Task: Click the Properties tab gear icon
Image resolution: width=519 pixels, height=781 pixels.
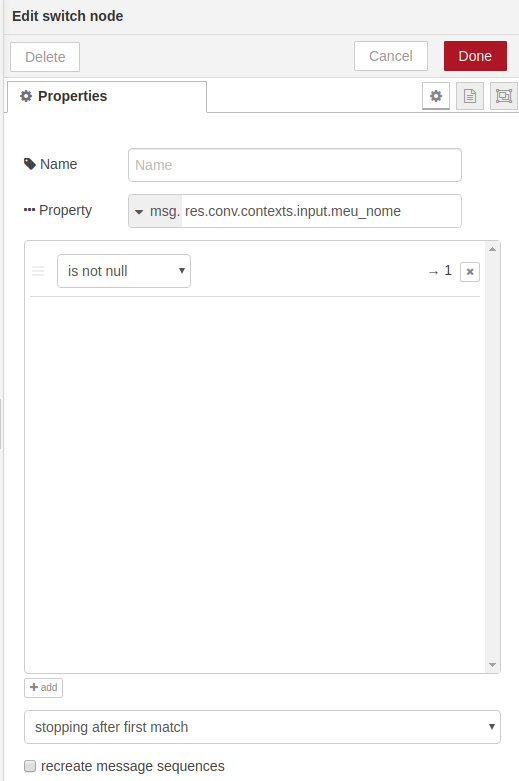Action: tap(26, 96)
